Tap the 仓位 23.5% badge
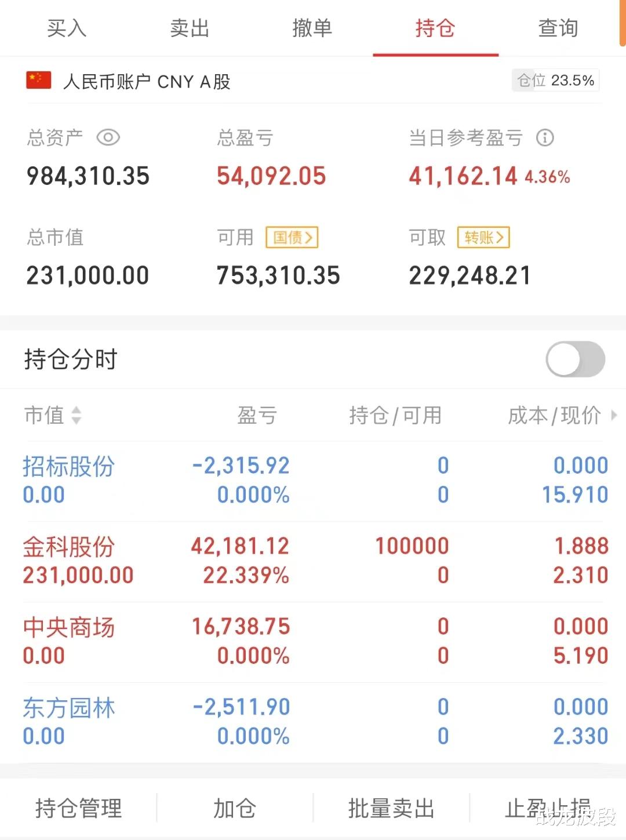626x840 pixels. coord(555,81)
